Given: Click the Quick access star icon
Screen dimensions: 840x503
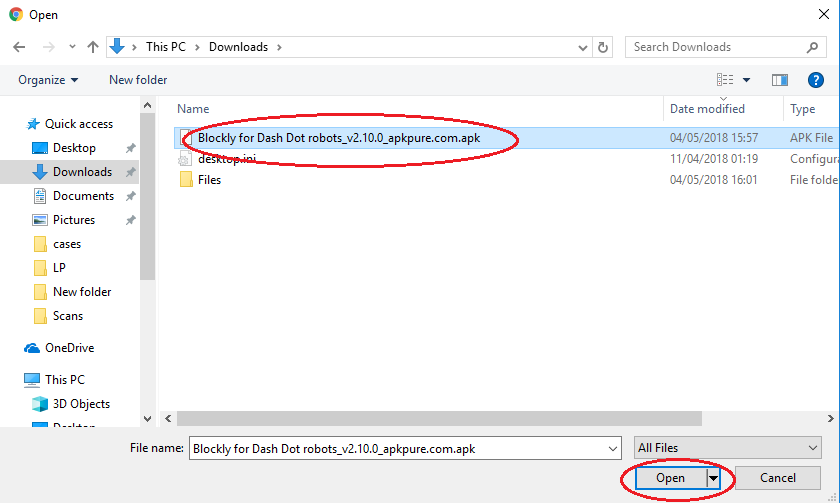Looking at the screenshot, I should point(33,124).
